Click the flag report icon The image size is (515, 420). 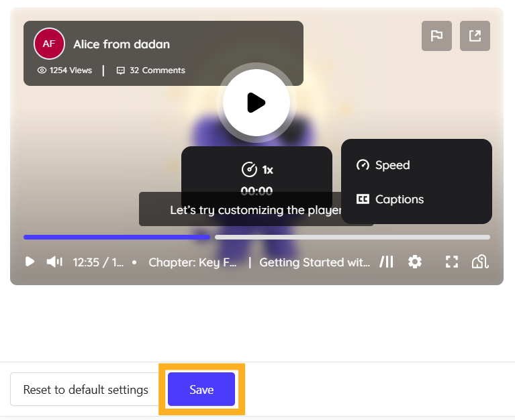(436, 36)
